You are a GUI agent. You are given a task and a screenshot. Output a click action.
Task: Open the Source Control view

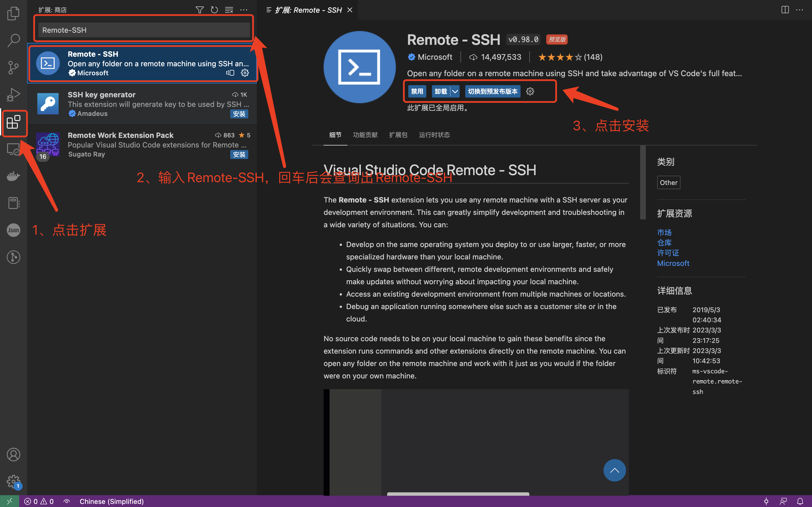14,67
